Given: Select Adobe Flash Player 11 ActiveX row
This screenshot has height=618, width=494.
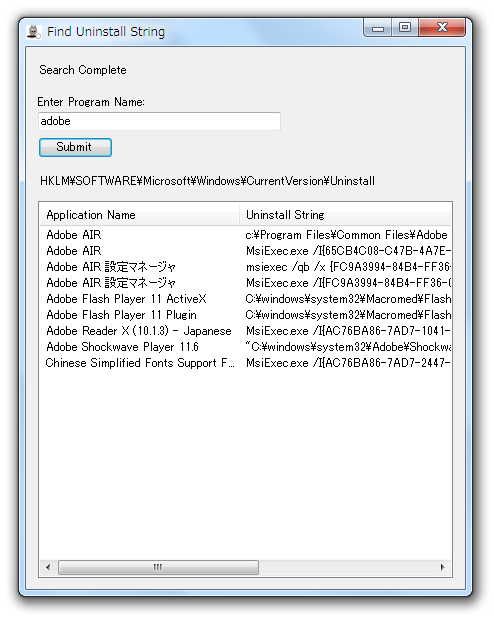Looking at the screenshot, I should click(245, 299).
